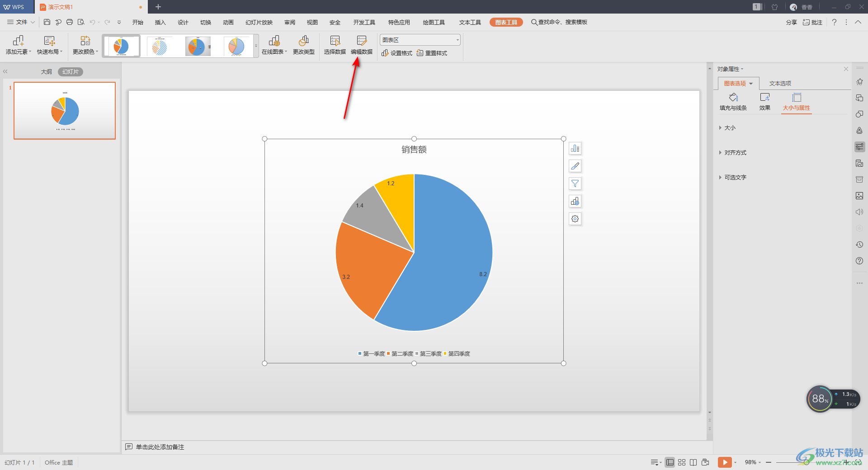Open the 图表区 chart element combo box
This screenshot has height=470, width=868.
coord(420,40)
